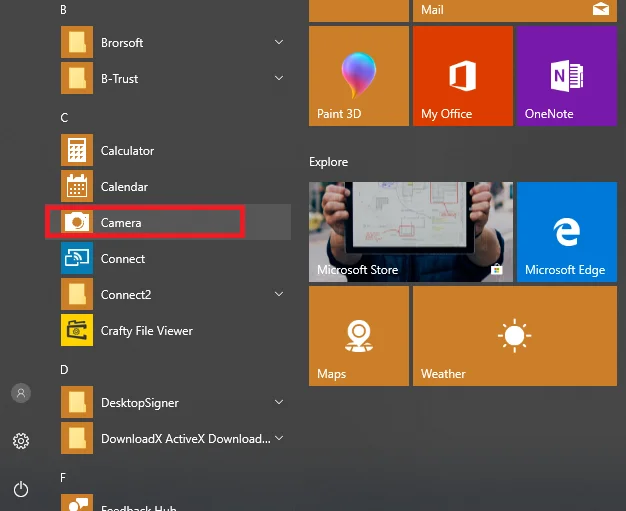Click the DesktopSigner label text
626x511 pixels.
tap(140, 403)
